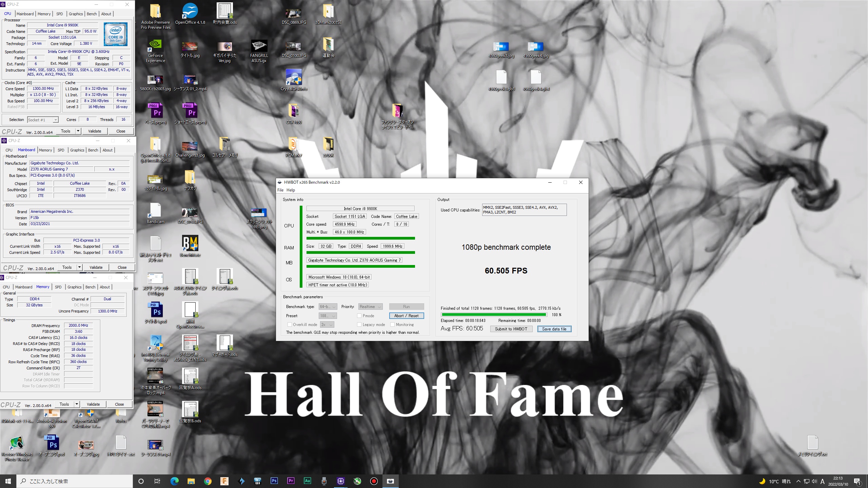868x488 pixels.
Task: Click Close in the CPU-Z Memory window
Action: point(119,404)
